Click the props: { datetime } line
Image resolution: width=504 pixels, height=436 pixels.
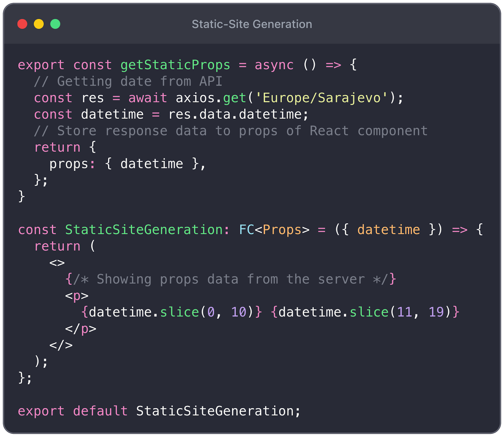[128, 164]
